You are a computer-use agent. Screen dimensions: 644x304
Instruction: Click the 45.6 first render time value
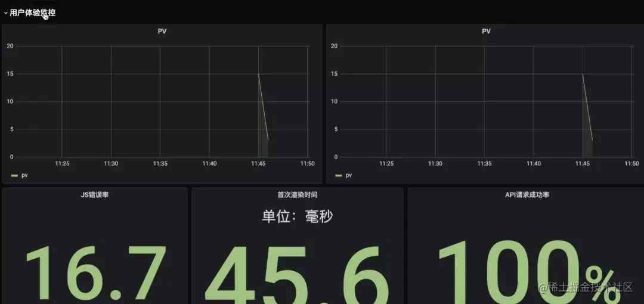[298, 274]
